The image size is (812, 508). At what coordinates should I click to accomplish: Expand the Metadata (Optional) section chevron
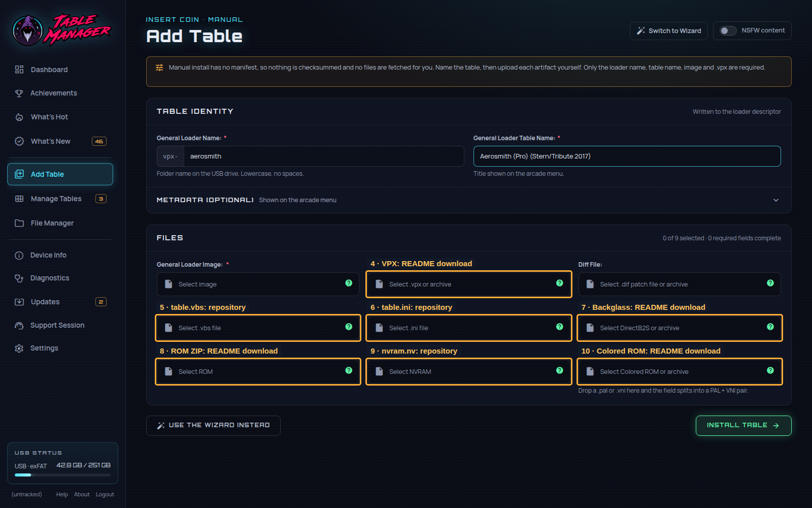(x=776, y=200)
